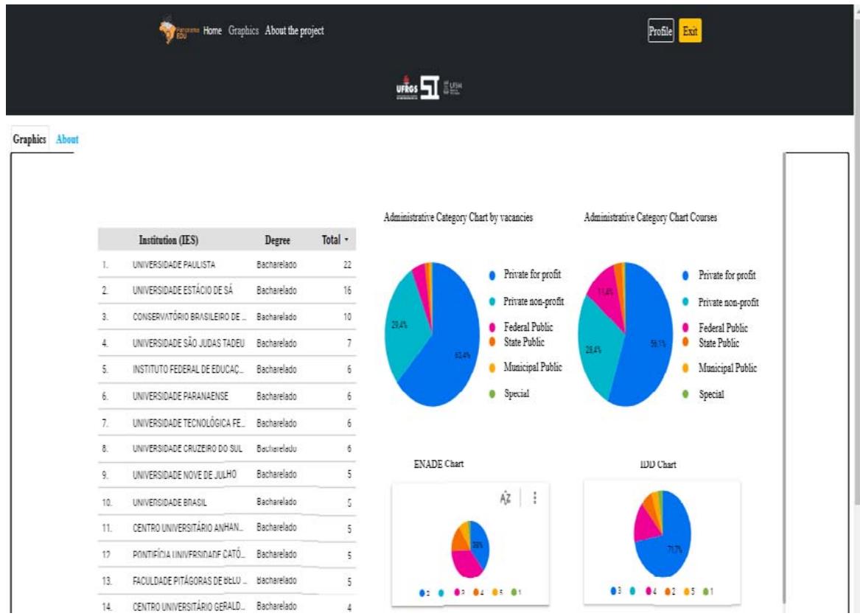Sort table using the Total column arrow
This screenshot has width=860, height=616.
[x=346, y=240]
